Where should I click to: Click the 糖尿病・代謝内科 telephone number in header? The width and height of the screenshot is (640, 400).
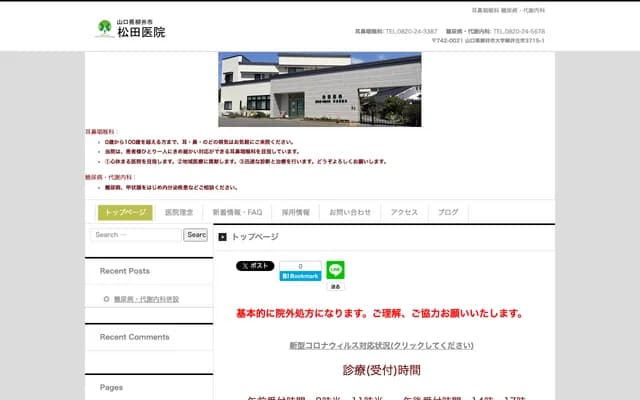[519, 31]
